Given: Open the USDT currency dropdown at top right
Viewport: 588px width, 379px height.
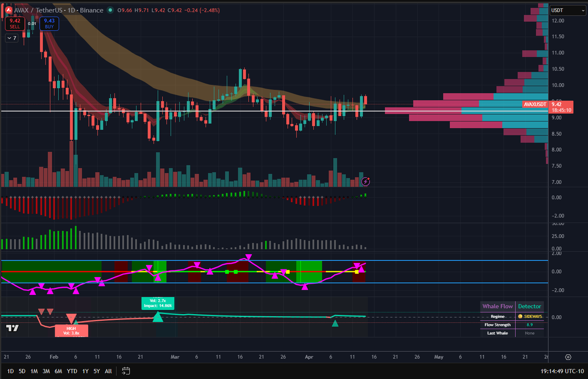Looking at the screenshot, I should pyautogui.click(x=567, y=10).
